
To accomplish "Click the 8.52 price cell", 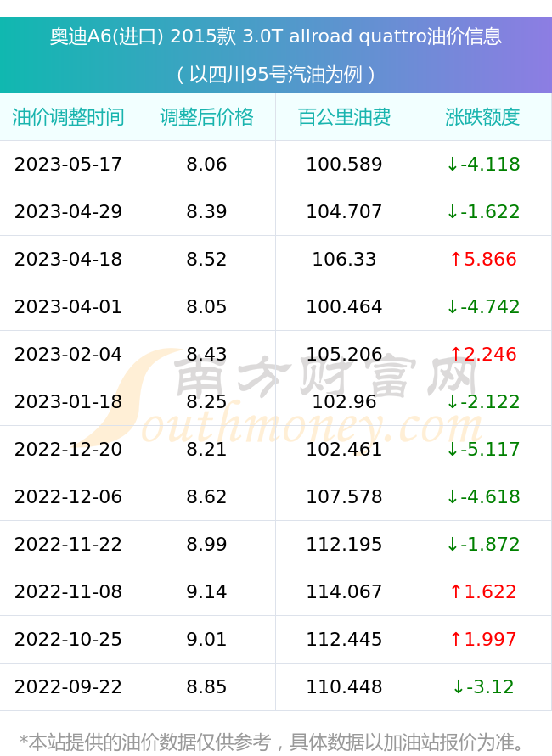I will pos(206,260).
